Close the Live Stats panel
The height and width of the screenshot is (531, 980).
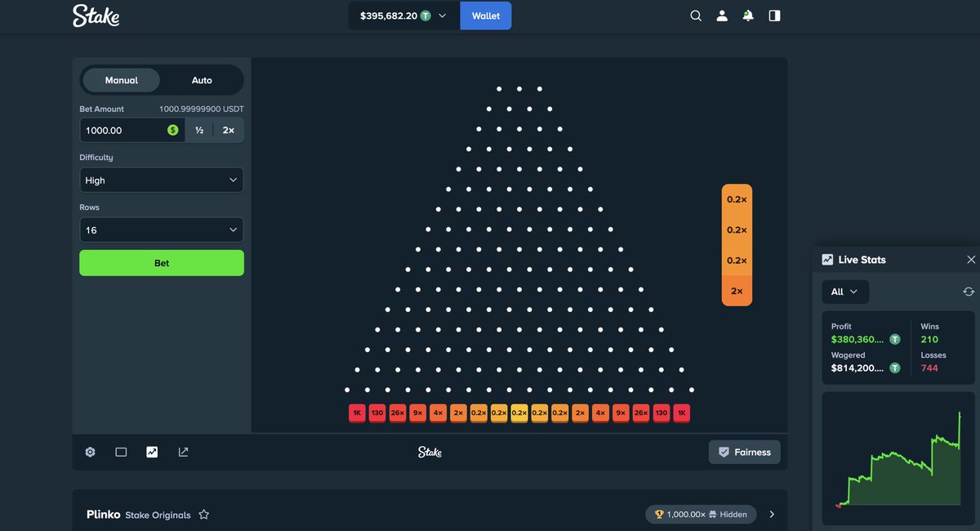971,260
